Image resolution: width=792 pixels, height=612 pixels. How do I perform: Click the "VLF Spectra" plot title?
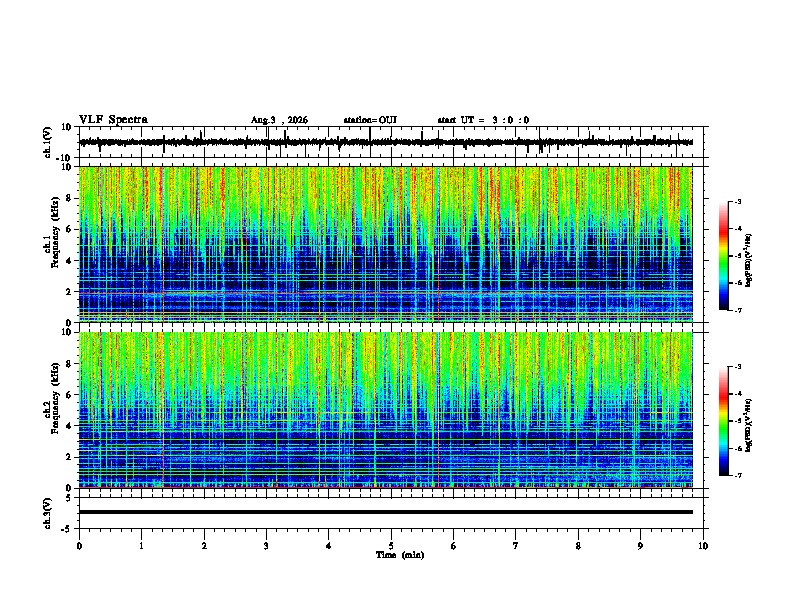(x=113, y=120)
